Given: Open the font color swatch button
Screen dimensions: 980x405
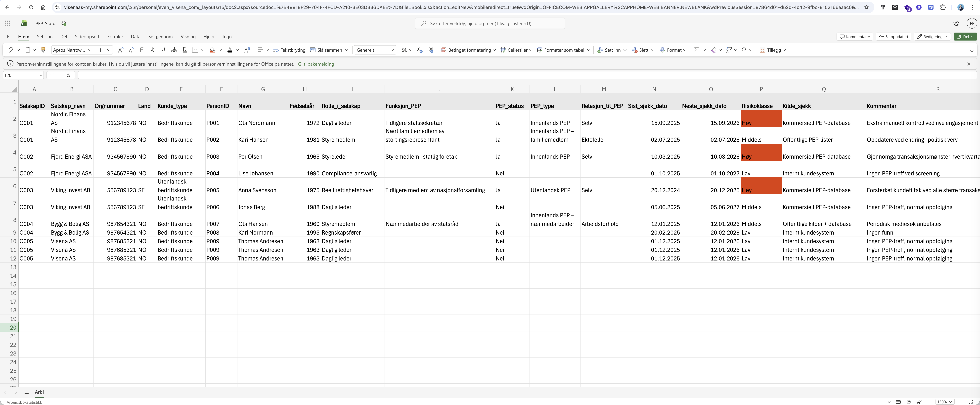Looking at the screenshot, I should pyautogui.click(x=229, y=50).
